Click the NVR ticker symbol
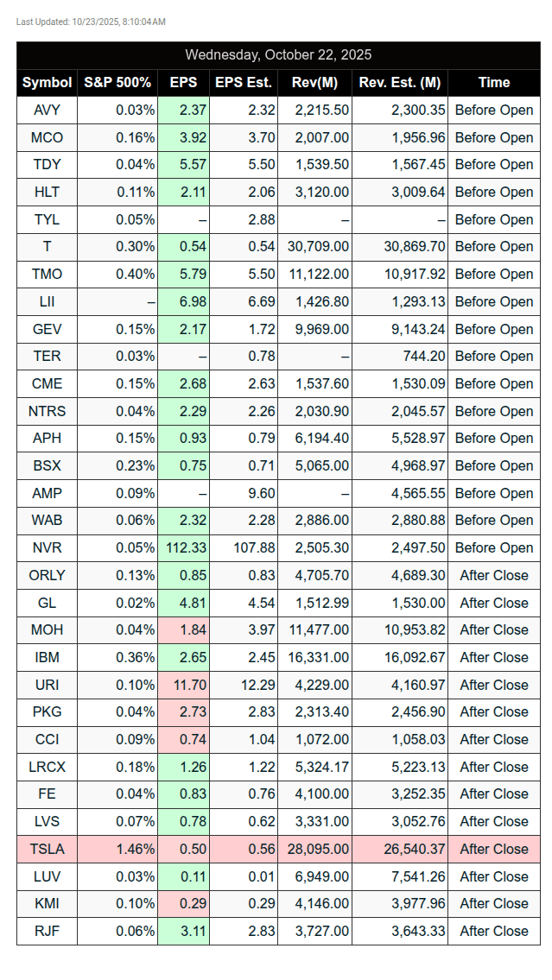 pos(48,547)
